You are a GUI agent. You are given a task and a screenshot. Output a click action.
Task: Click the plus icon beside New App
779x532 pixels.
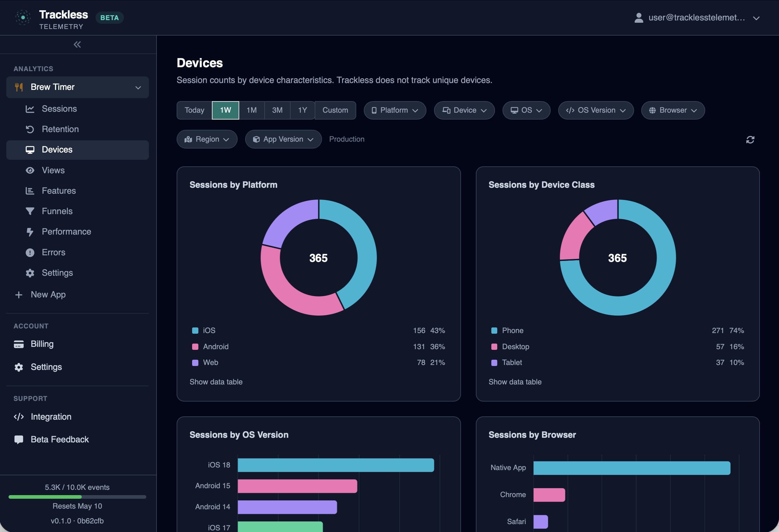(x=19, y=295)
